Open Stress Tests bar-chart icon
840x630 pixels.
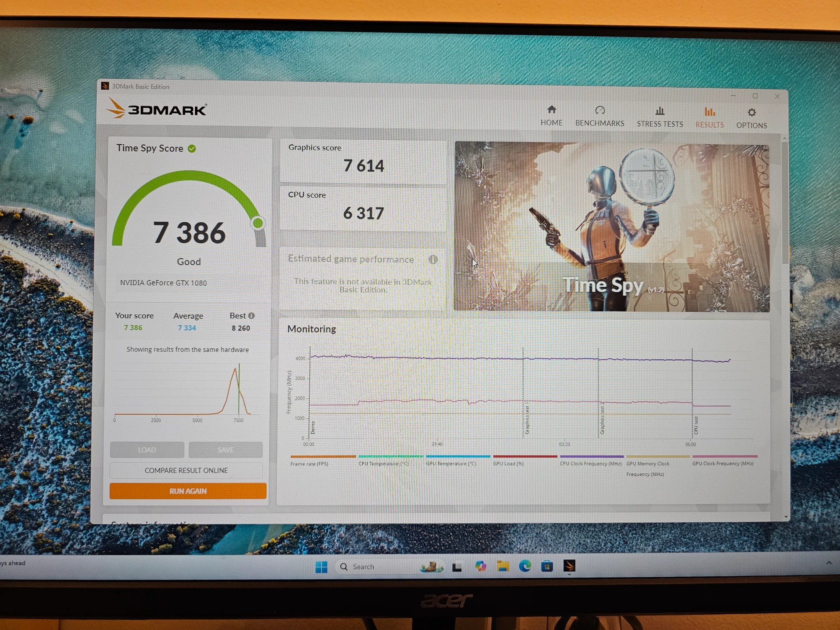660,111
